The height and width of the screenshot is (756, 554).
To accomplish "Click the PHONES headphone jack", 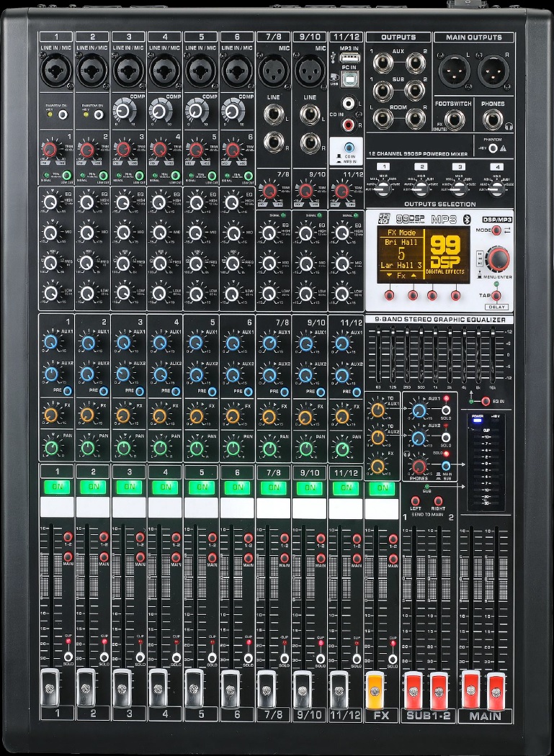I will pyautogui.click(x=493, y=120).
